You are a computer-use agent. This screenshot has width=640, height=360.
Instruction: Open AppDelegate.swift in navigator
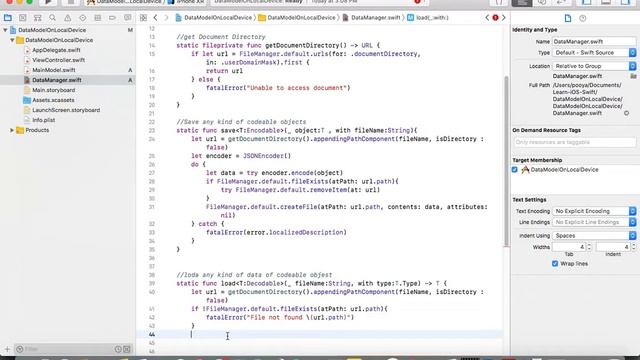point(56,50)
